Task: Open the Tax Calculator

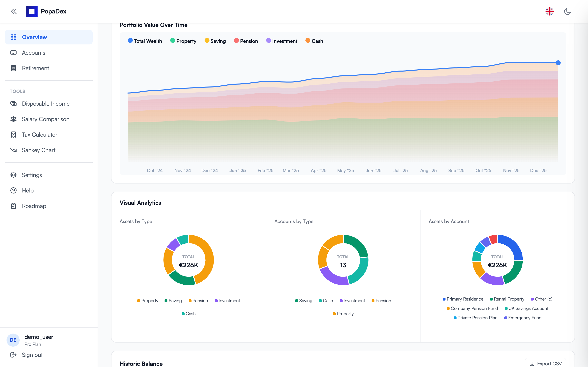Action: 39,135
